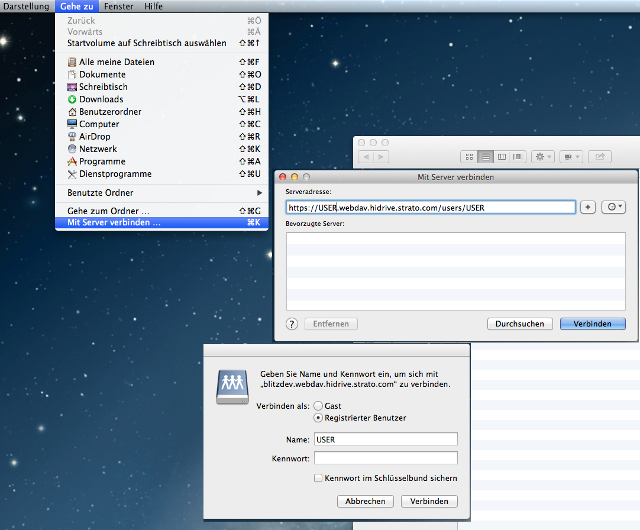Click the Alle meine Dateien icon
640x530 pixels.
pos(72,62)
